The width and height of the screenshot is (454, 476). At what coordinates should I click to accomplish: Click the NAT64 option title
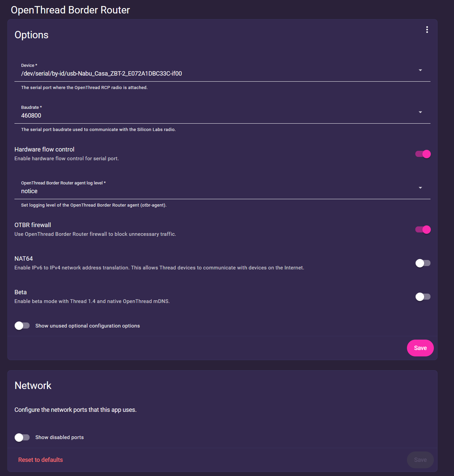(x=24, y=259)
